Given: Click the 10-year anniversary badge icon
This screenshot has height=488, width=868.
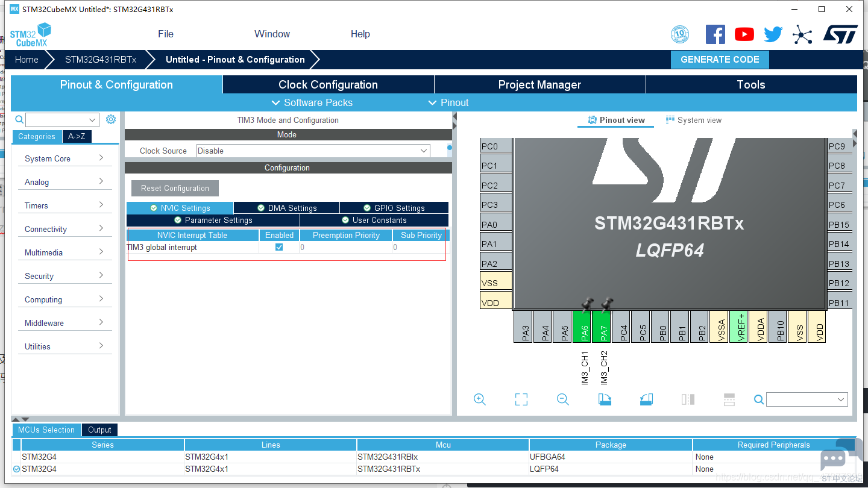Looking at the screenshot, I should pyautogui.click(x=680, y=34).
